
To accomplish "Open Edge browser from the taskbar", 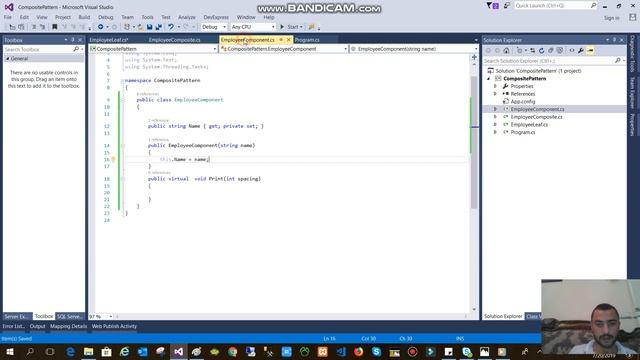I will tap(70, 352).
